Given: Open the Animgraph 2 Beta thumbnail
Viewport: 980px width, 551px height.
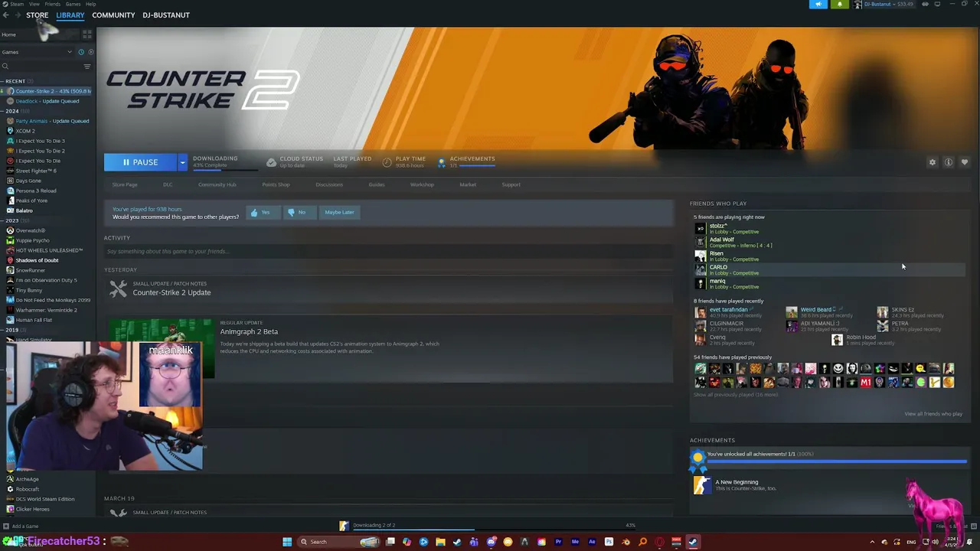Looking at the screenshot, I should [x=160, y=348].
